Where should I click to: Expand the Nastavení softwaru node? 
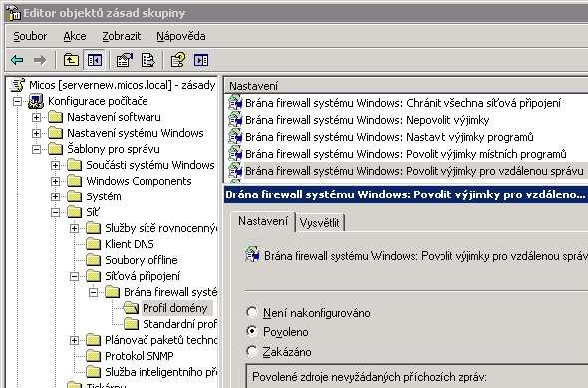36,117
